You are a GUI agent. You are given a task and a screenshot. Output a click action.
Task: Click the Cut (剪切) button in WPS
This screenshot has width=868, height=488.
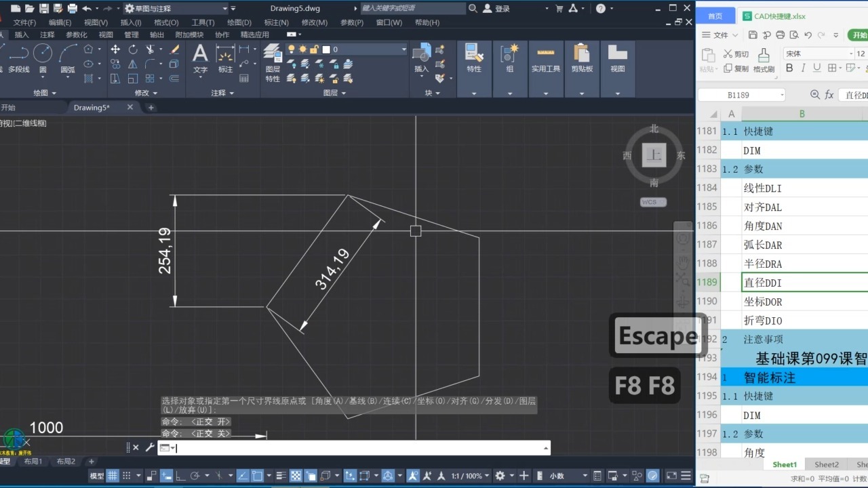click(x=736, y=54)
